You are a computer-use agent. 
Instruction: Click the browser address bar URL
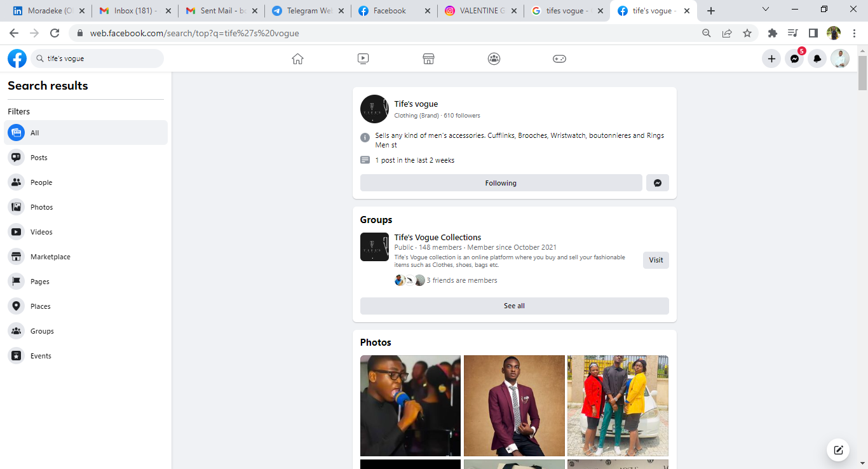coord(194,33)
